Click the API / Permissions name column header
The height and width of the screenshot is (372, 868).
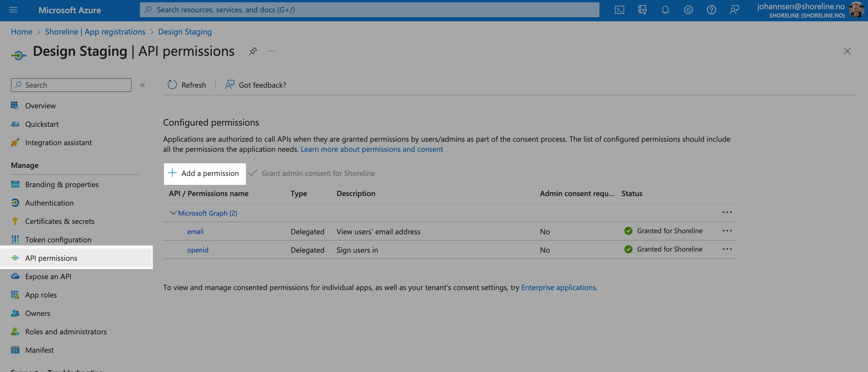pos(209,193)
